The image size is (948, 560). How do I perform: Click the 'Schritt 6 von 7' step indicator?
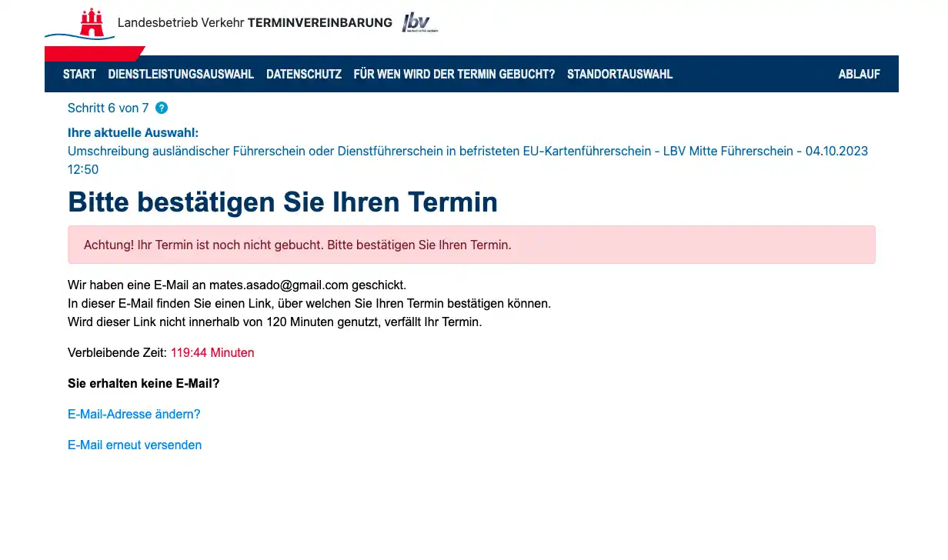pyautogui.click(x=108, y=108)
